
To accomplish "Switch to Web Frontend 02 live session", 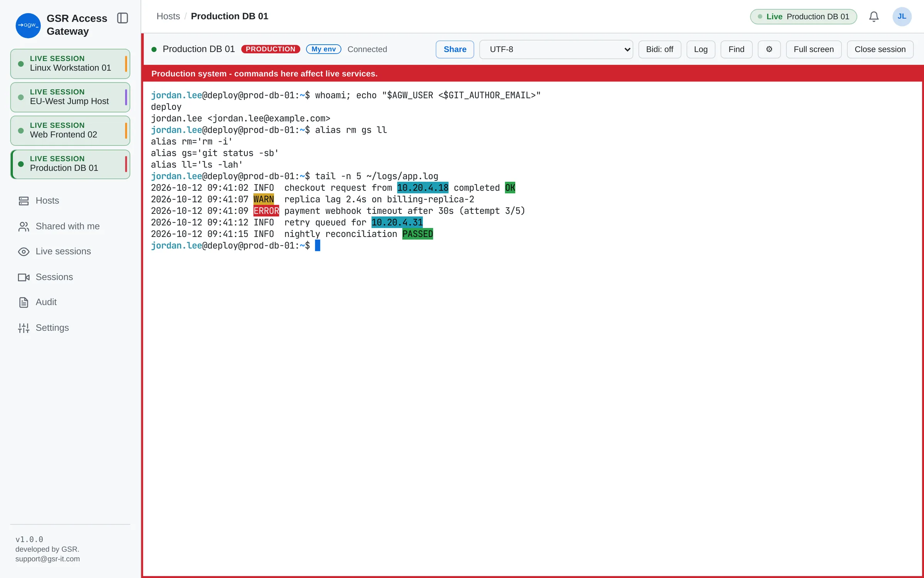I will 70,131.
